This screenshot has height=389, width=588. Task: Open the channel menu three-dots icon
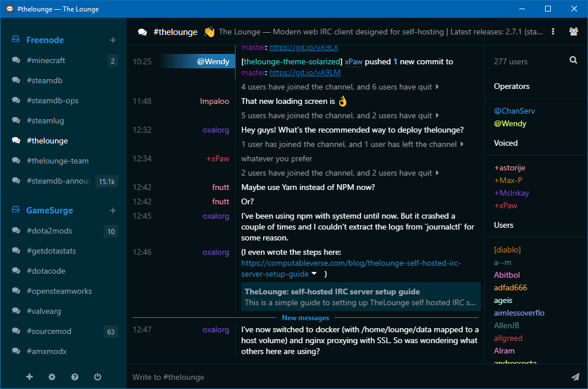pos(553,32)
